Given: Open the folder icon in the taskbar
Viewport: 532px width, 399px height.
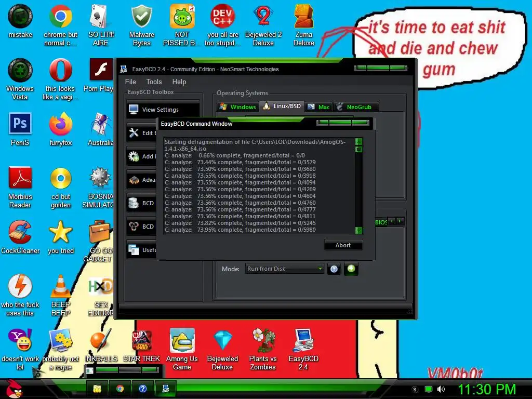Looking at the screenshot, I should (97, 389).
